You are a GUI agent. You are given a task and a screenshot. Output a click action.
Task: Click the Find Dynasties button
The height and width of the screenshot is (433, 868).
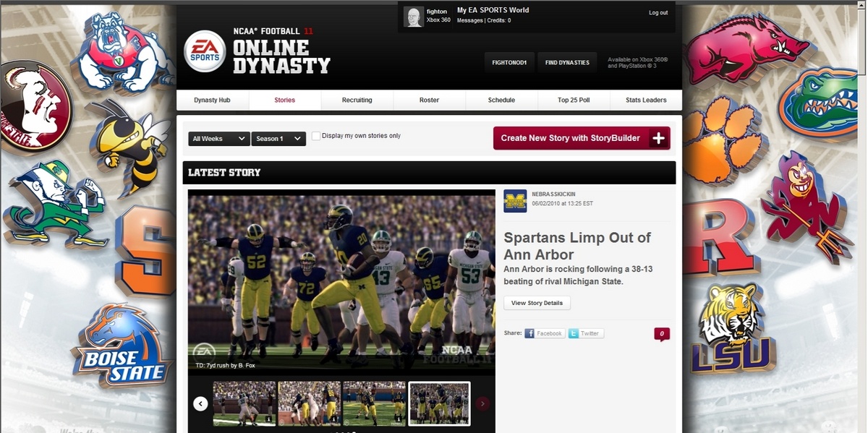[x=567, y=63]
